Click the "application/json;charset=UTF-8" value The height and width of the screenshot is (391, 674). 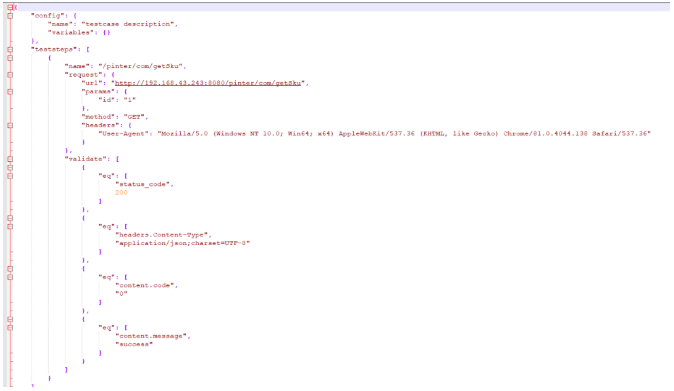(183, 243)
